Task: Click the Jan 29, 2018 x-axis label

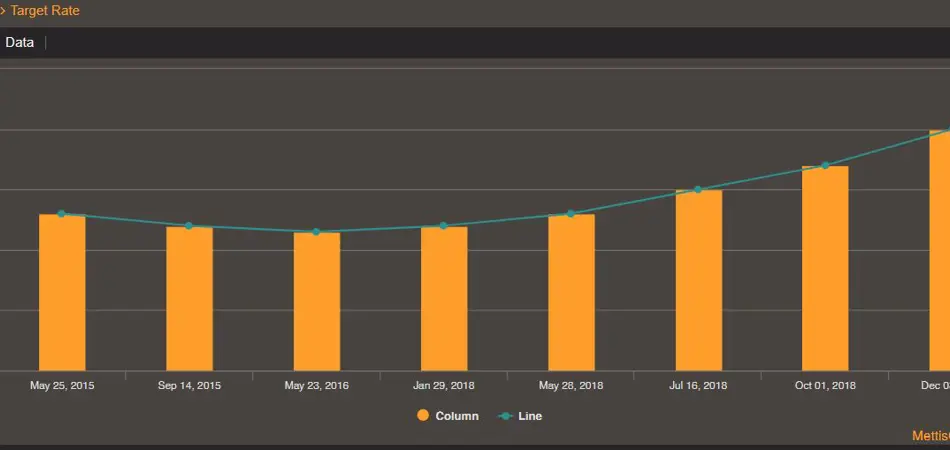Action: (x=444, y=385)
